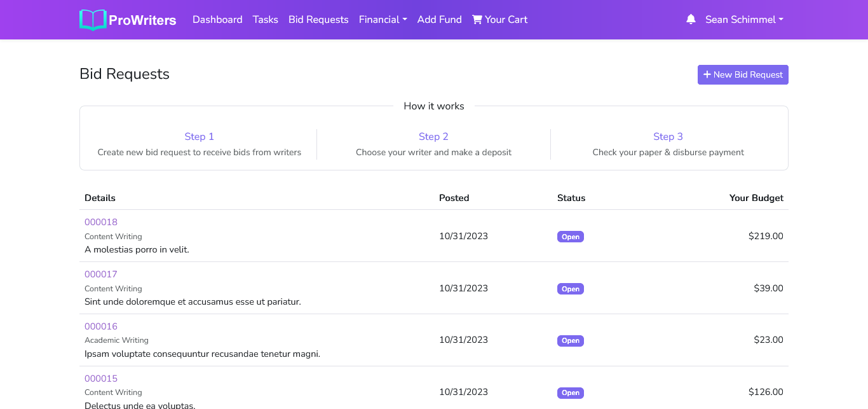The height and width of the screenshot is (409, 868).
Task: Click the ProWriters brand name text
Action: [142, 20]
